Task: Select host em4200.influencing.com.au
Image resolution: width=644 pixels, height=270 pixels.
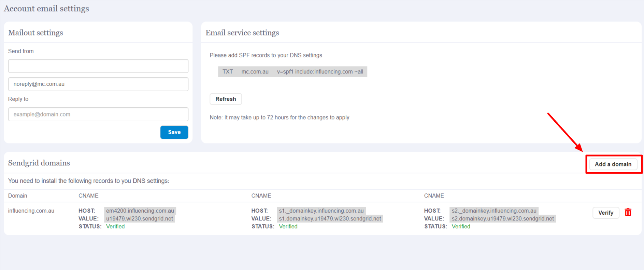Action: pyautogui.click(x=140, y=211)
